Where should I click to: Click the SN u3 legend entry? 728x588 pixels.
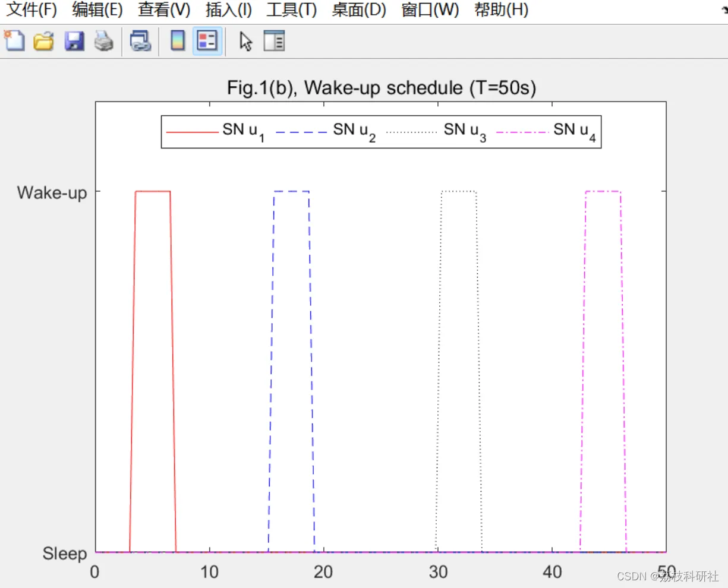click(437, 131)
